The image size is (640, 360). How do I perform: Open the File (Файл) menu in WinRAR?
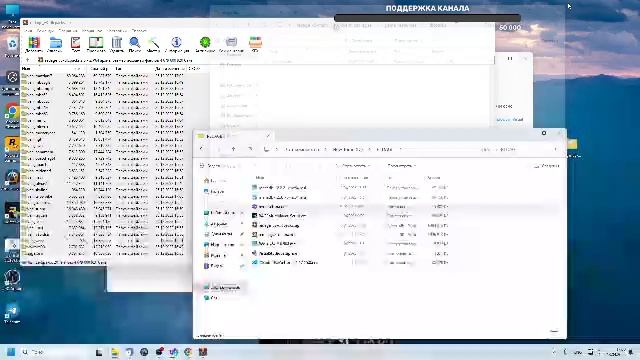coord(28,31)
